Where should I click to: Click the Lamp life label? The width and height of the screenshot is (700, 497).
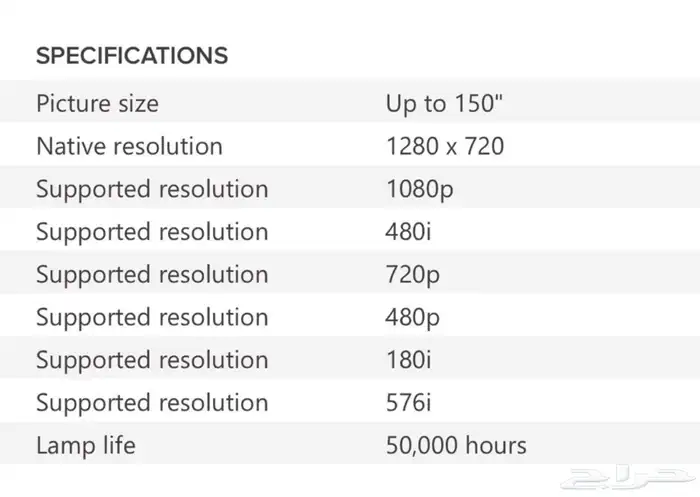click(86, 446)
